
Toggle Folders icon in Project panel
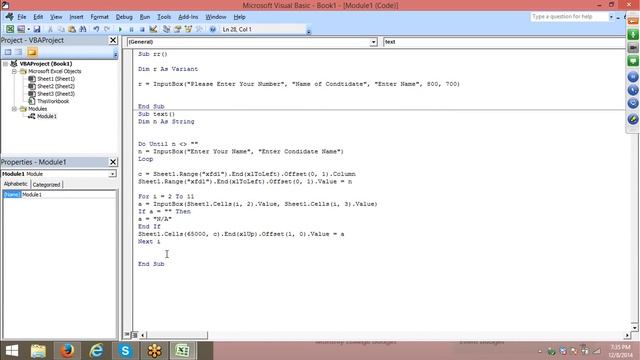pyautogui.click(x=32, y=52)
